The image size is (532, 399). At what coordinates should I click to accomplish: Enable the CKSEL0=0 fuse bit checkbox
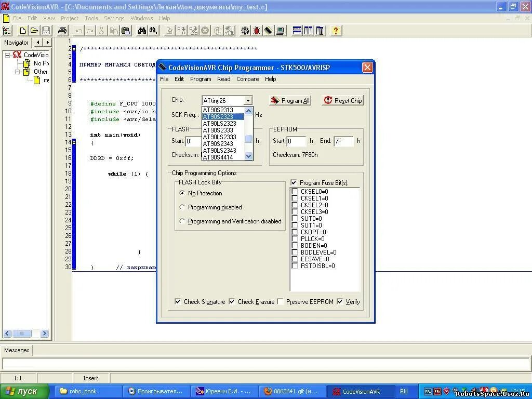[x=295, y=192]
